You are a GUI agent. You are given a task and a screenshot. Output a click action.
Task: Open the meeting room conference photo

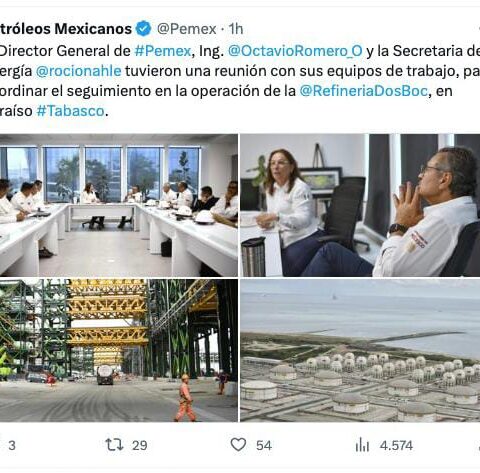tap(119, 205)
